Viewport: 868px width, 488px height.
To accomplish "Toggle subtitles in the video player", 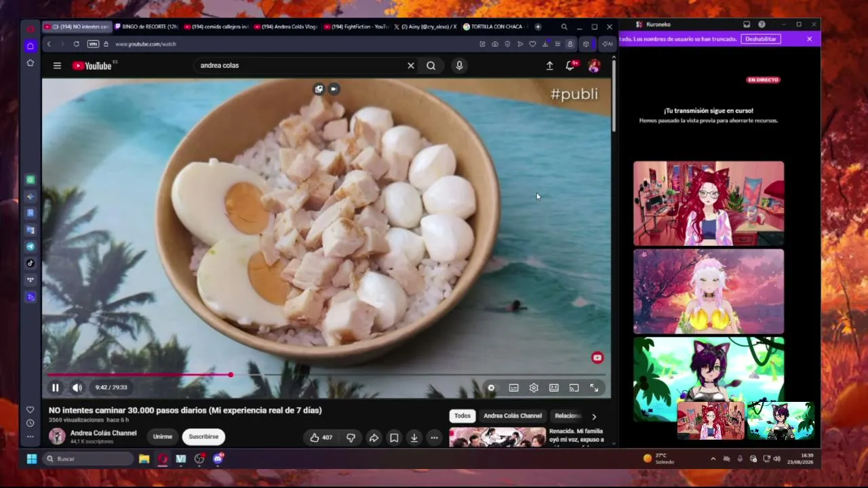I will pos(514,388).
